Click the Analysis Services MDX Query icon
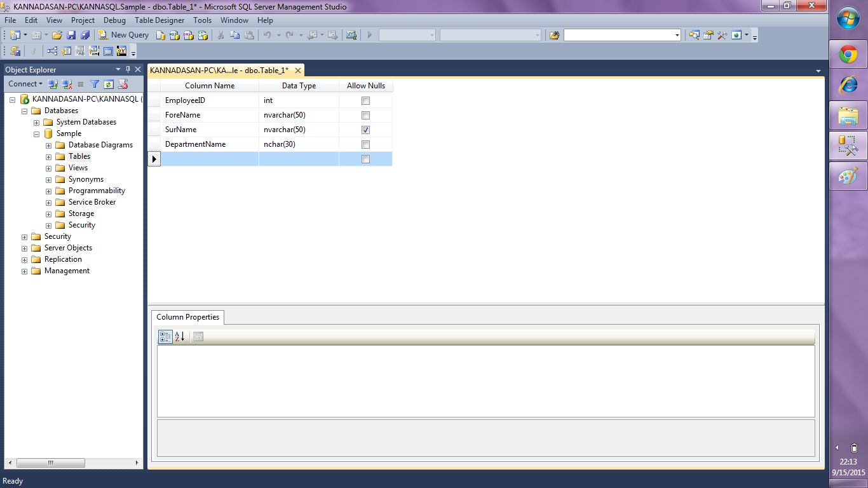 pyautogui.click(x=175, y=35)
